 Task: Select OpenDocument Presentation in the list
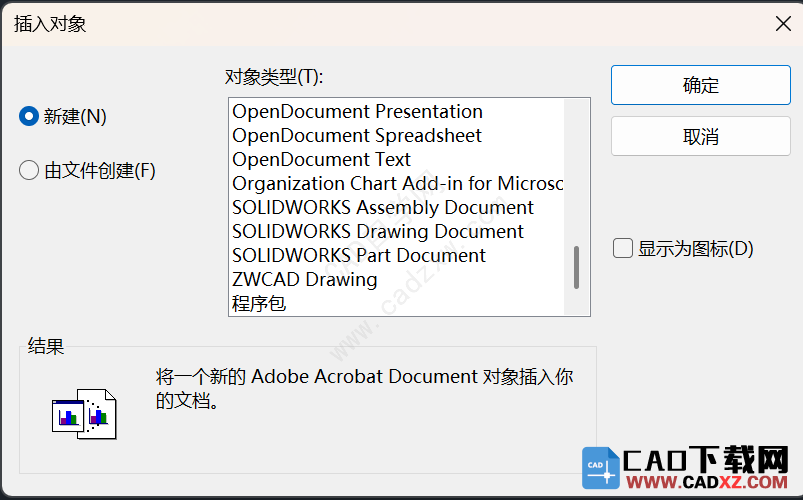[396, 111]
